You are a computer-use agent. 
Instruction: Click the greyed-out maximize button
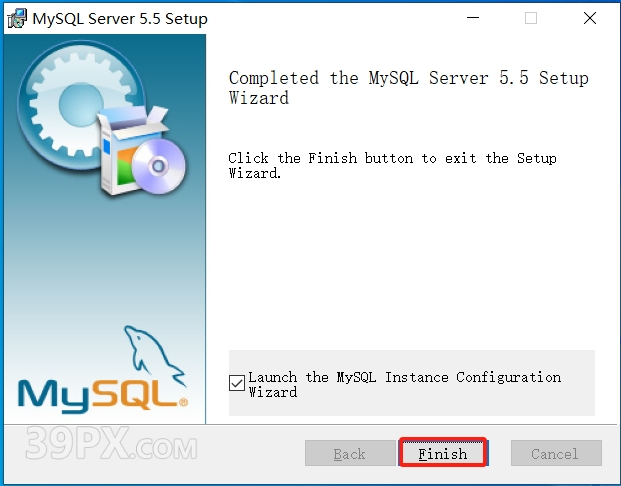click(531, 18)
